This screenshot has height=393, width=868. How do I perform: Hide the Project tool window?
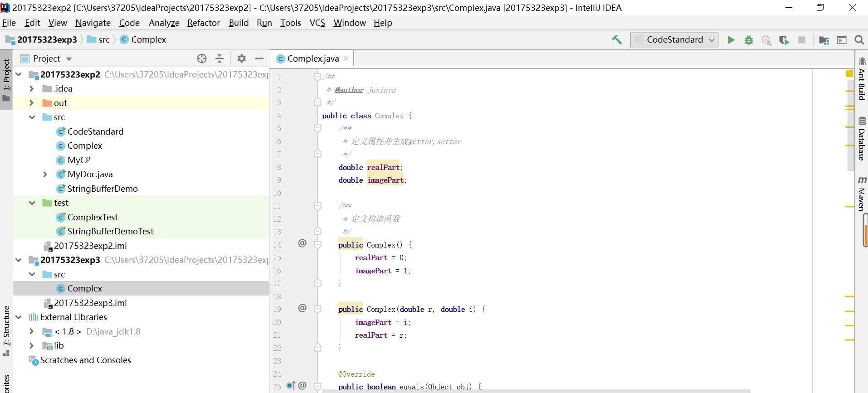point(259,58)
